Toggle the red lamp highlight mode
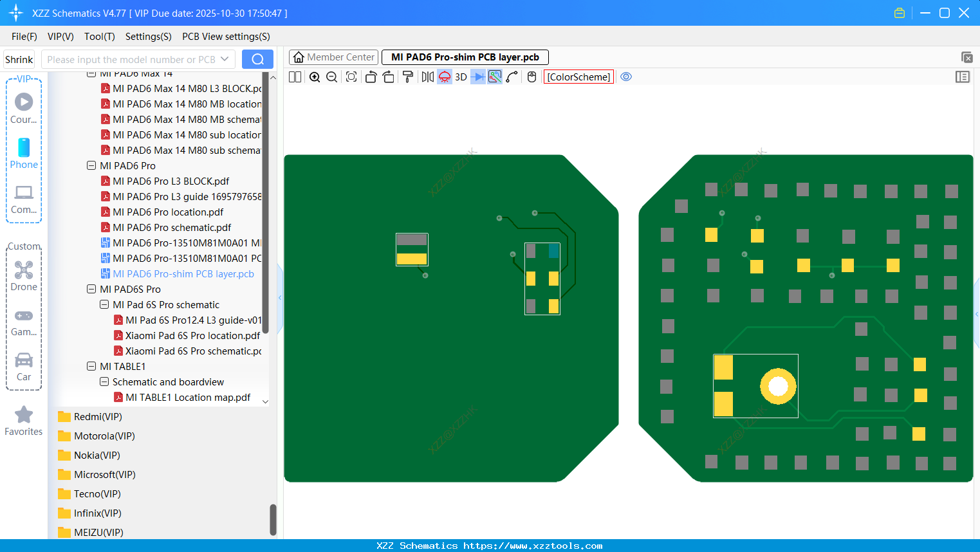 tap(444, 77)
